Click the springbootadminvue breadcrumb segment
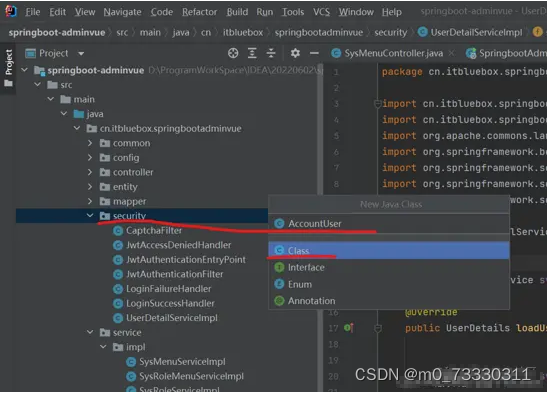The image size is (547, 393). [319, 32]
